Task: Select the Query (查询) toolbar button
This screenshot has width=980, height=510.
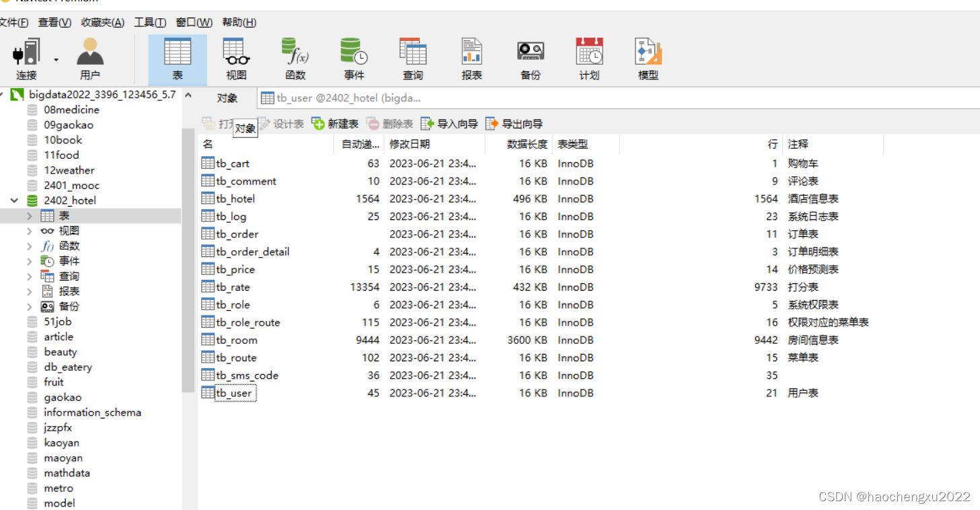Action: click(x=413, y=59)
